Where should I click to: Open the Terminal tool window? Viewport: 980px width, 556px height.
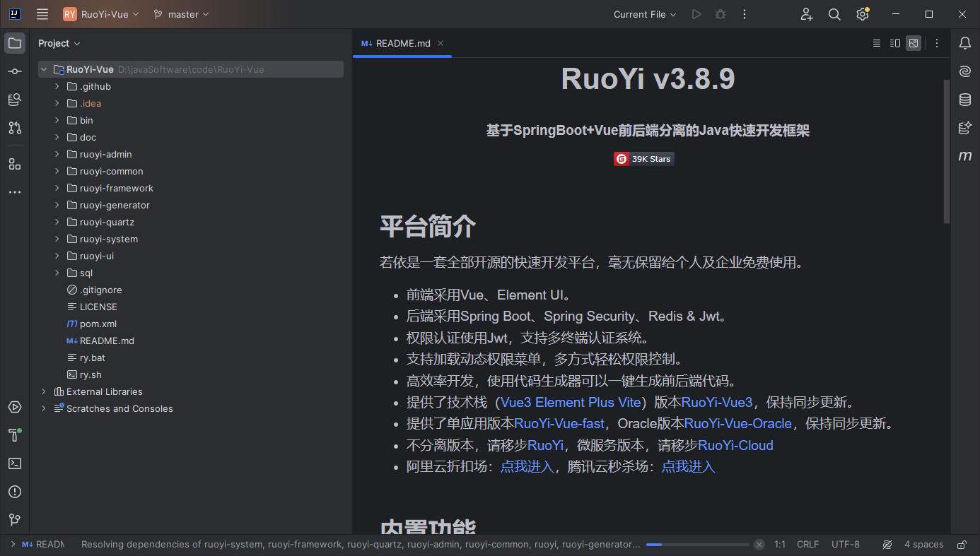pos(14,463)
